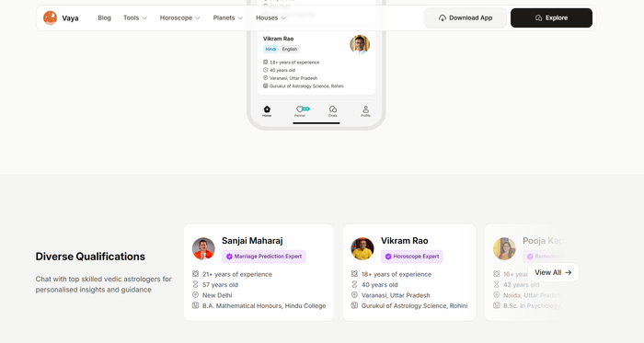Screen dimensions: 644x343
Task: Tap the Home icon in phone mockup
Action: click(x=267, y=109)
